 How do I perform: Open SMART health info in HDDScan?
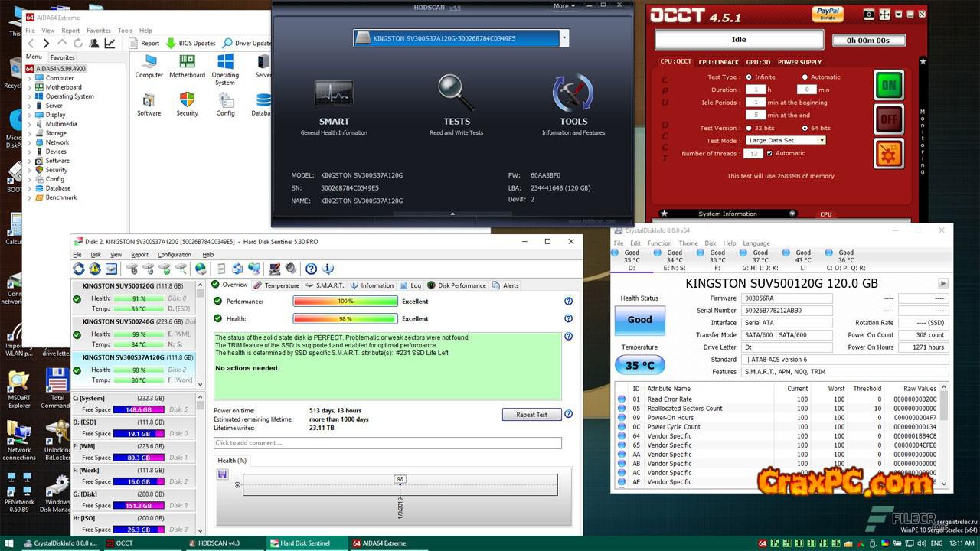[334, 94]
